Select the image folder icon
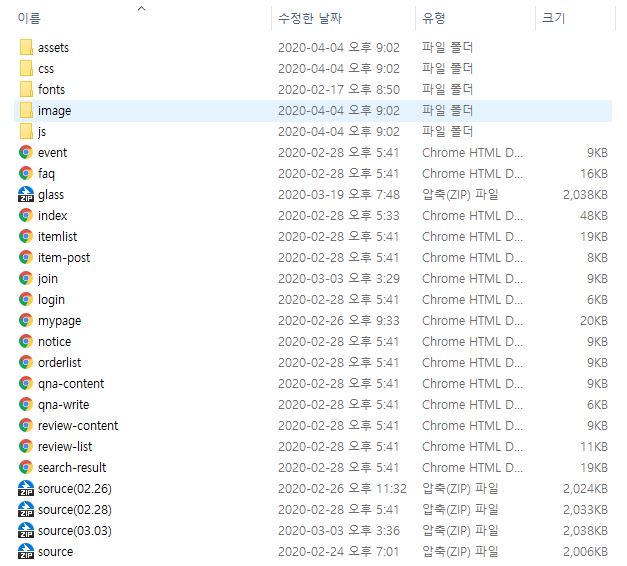627x566 pixels. click(x=26, y=110)
